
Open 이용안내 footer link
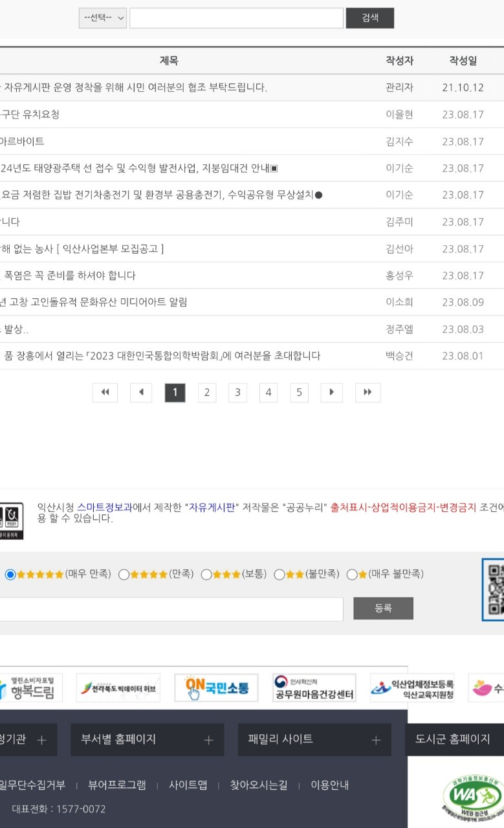click(330, 785)
